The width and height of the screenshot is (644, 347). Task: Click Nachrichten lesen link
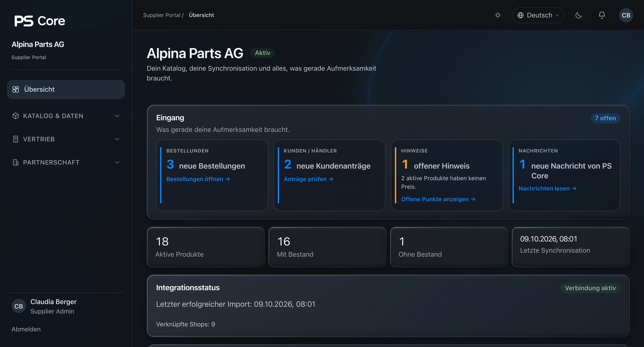coord(547,189)
